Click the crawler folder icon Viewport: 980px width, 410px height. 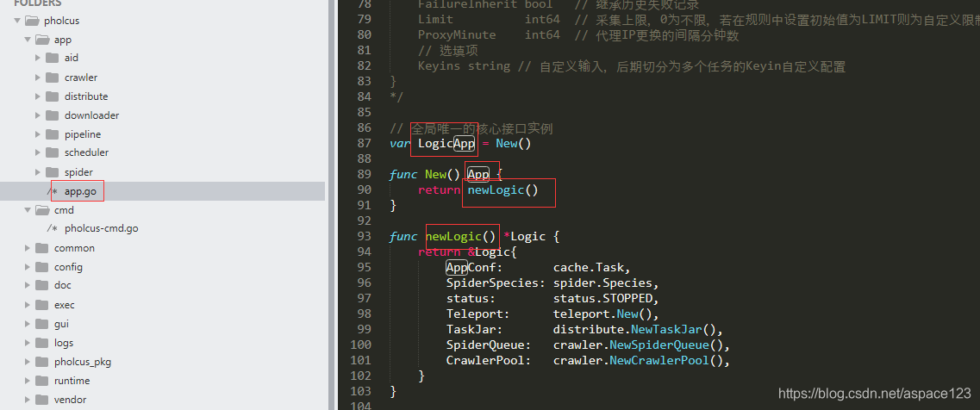click(x=53, y=78)
